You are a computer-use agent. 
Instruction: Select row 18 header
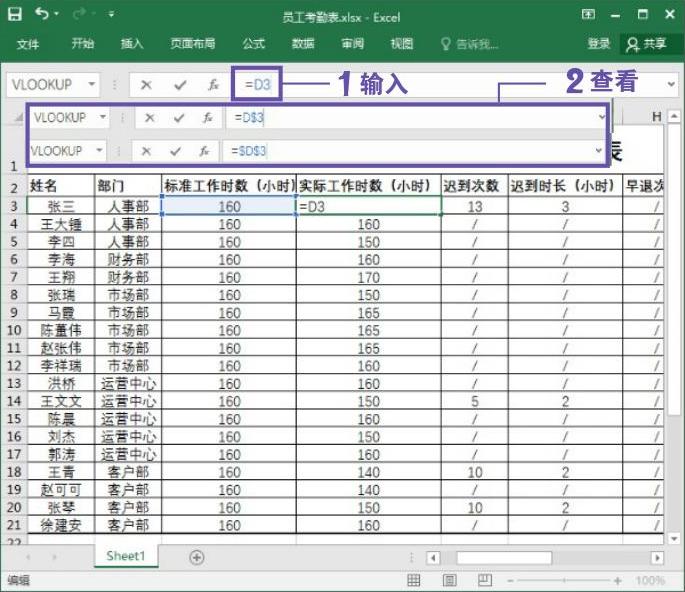click(x=14, y=472)
